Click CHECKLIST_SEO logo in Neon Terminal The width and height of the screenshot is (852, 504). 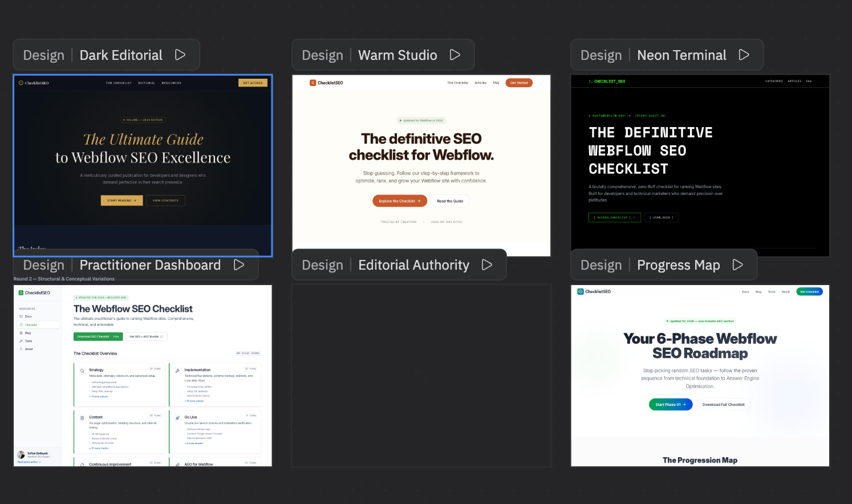click(607, 82)
